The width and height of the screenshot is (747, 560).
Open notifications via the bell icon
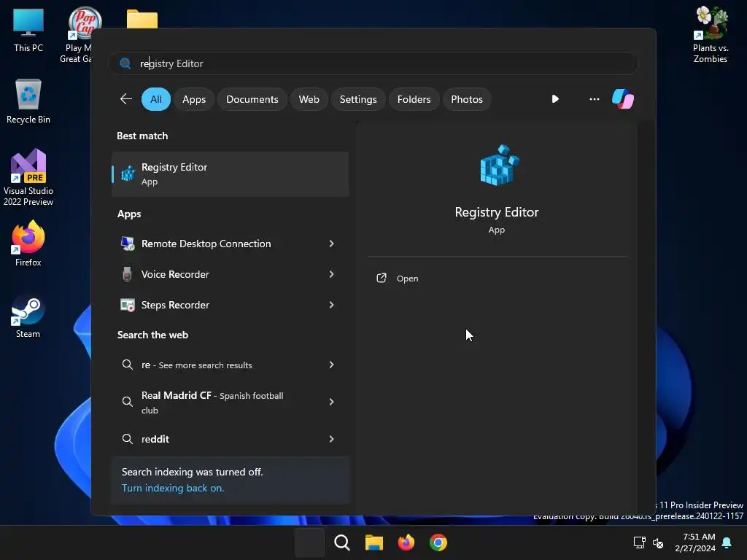point(727,542)
